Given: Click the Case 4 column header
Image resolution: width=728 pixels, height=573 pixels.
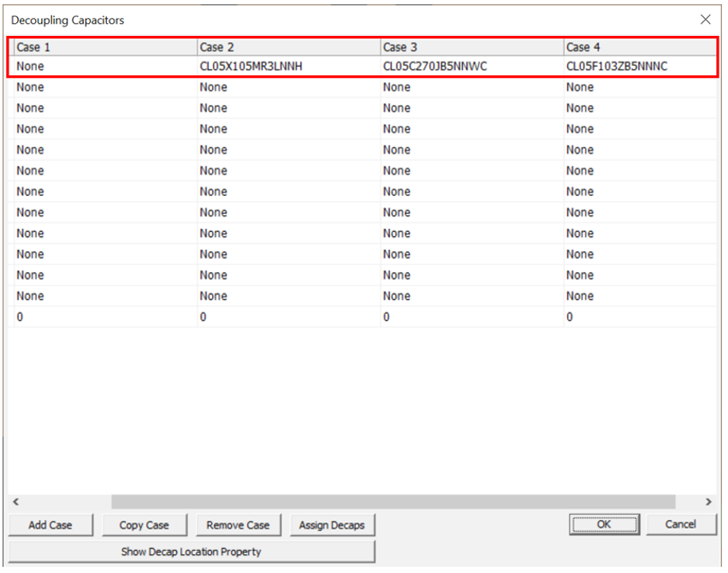Looking at the screenshot, I should (638, 47).
